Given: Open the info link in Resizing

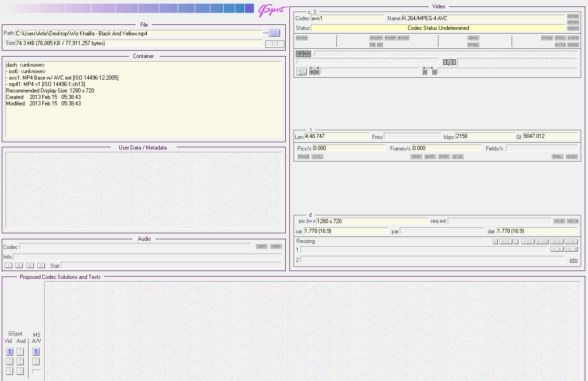Looking at the screenshot, I should click(x=573, y=260).
